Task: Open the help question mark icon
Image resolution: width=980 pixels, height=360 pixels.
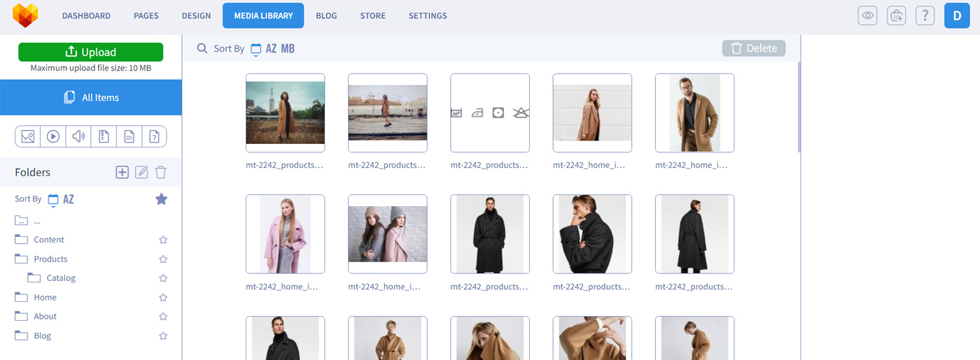Action: click(925, 15)
